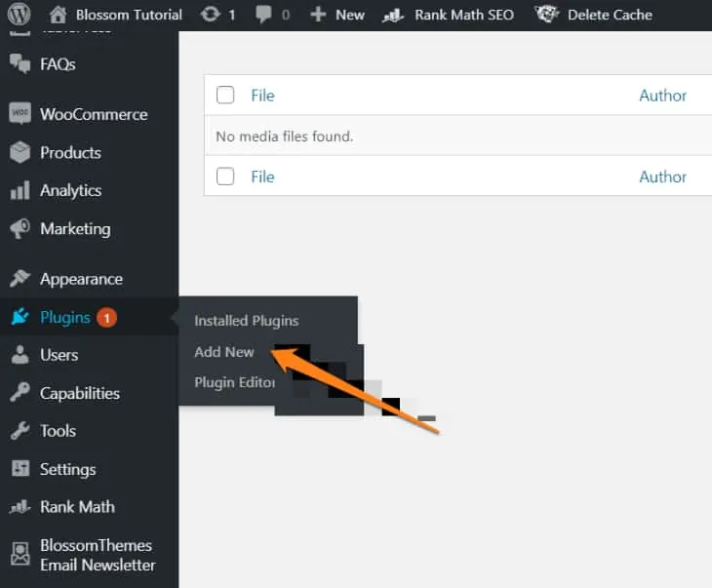Expand the Rank Math SEO toolbar menu

449,15
